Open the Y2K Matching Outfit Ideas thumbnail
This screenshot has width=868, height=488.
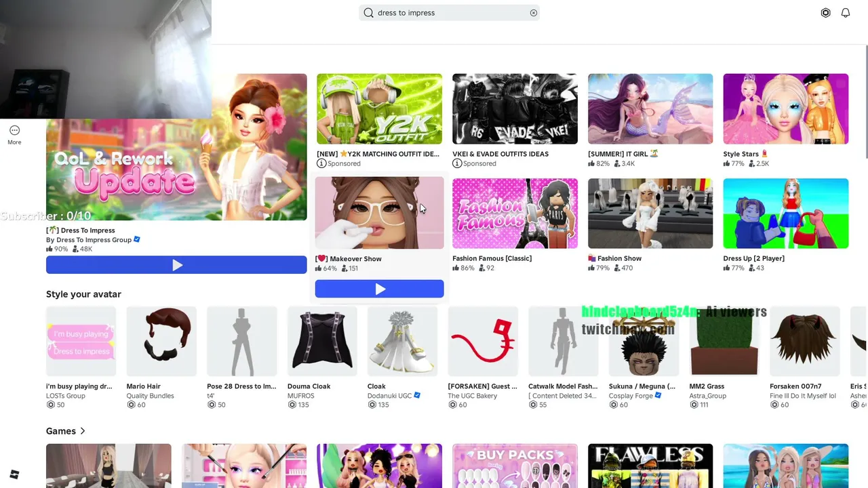(380, 109)
